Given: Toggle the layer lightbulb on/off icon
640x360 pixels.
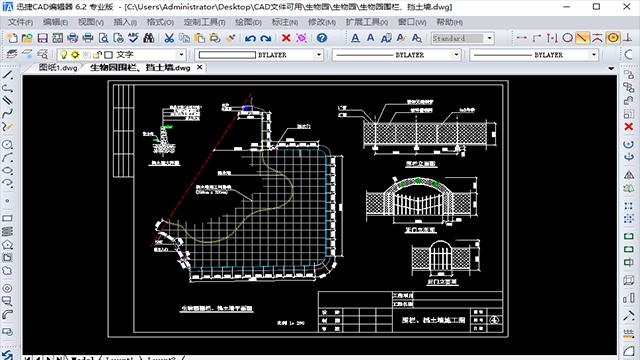Looking at the screenshot, I should tap(64, 54).
